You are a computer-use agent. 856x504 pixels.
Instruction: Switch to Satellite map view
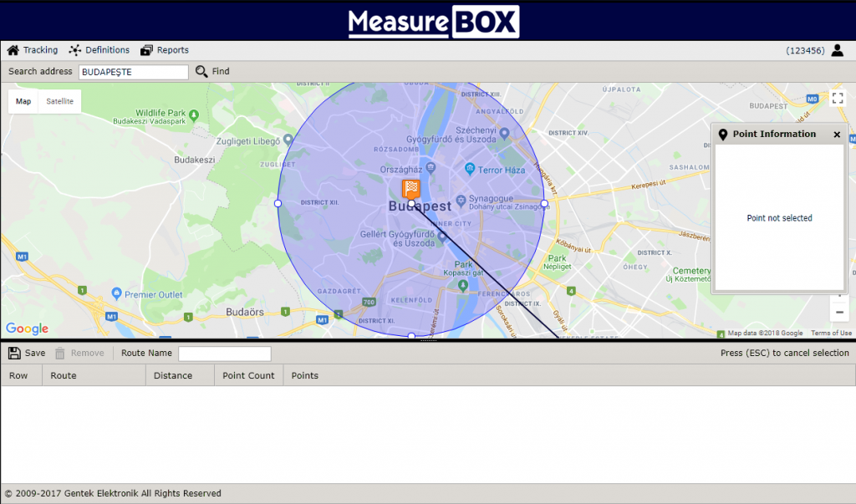point(59,101)
